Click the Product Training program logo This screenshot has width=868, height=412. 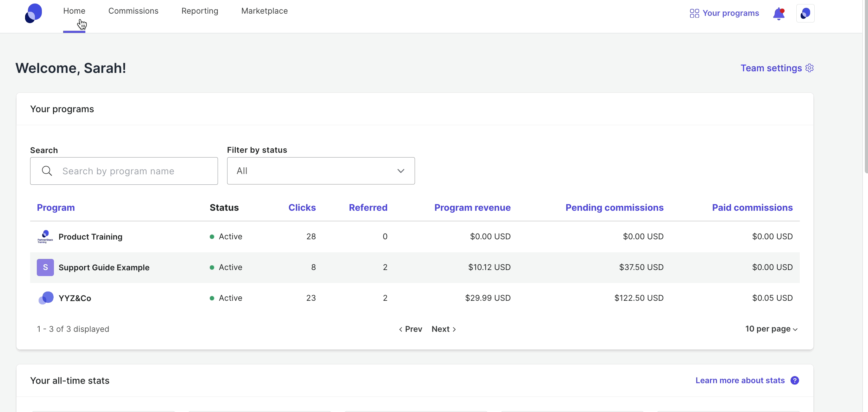pyautogui.click(x=45, y=237)
